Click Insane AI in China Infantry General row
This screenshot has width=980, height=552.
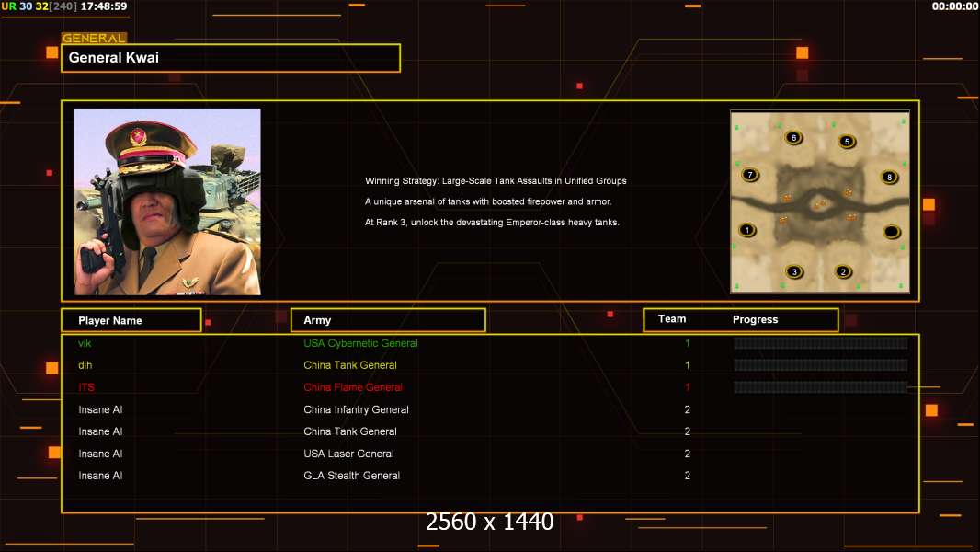tap(100, 409)
